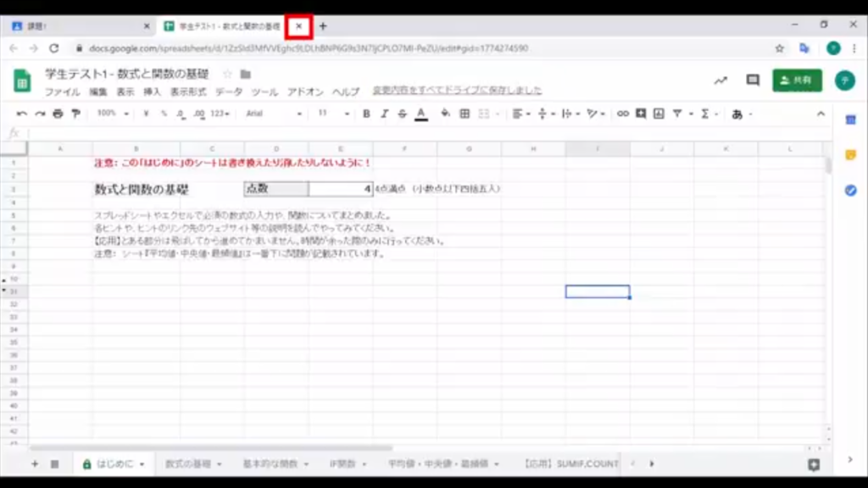The image size is (868, 488).
Task: Open the 100% zoom dropdown
Action: click(113, 114)
